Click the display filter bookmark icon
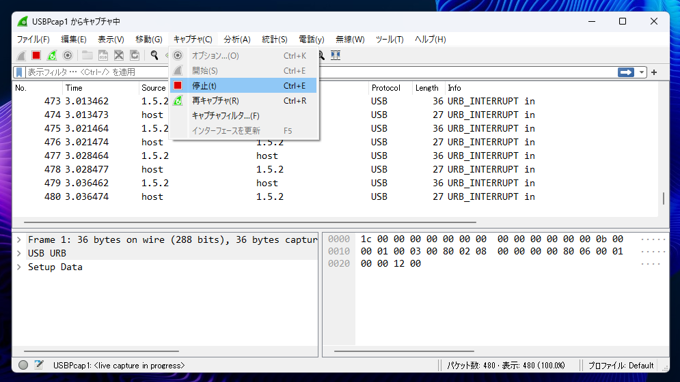 coord(19,72)
